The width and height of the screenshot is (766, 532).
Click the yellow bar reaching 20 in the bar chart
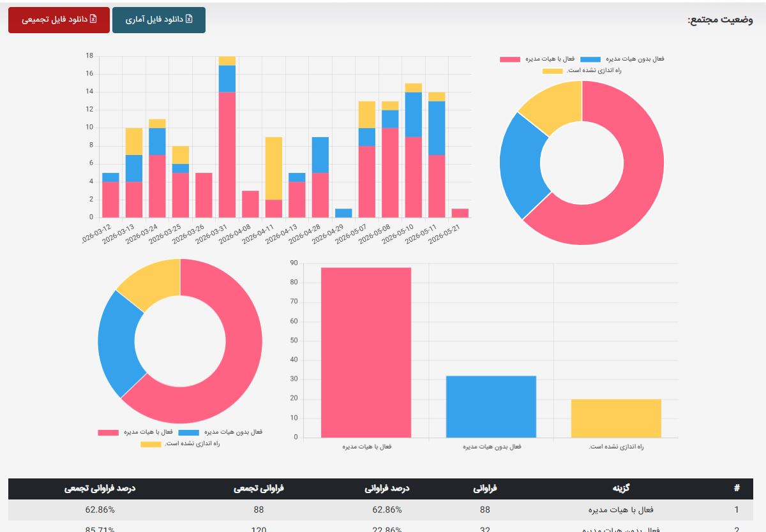pos(616,418)
